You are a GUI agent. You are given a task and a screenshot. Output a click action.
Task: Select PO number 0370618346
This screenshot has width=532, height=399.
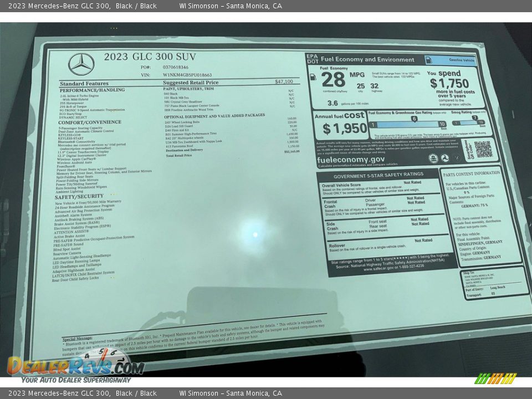pyautogui.click(x=176, y=67)
